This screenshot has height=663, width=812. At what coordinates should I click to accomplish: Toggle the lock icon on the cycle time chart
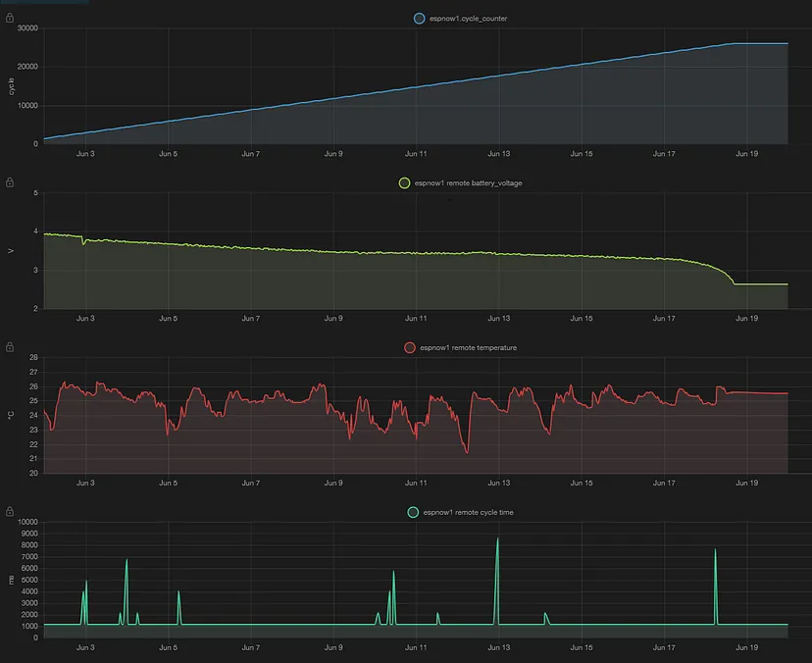pos(10,512)
